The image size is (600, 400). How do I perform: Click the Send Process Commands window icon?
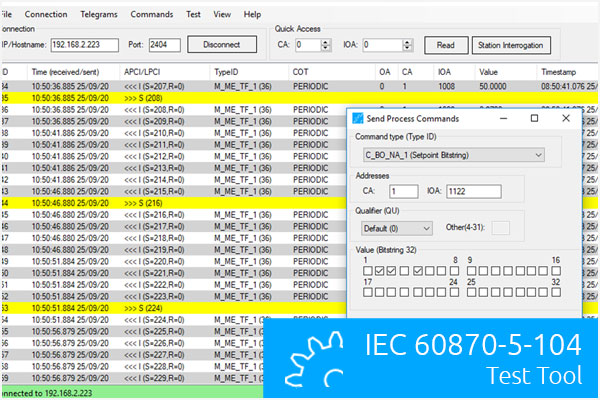click(x=357, y=118)
